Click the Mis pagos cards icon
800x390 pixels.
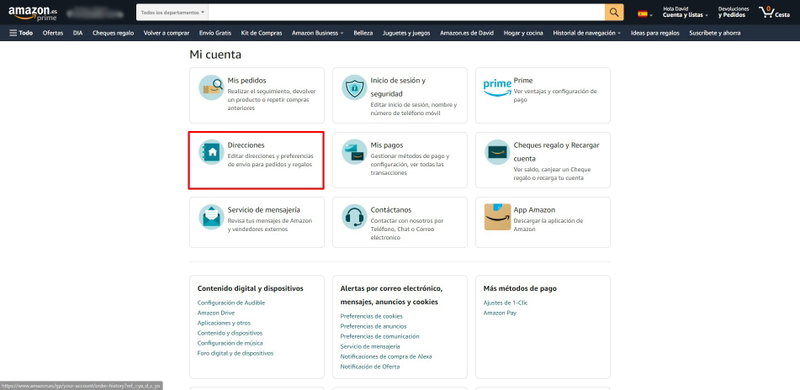pyautogui.click(x=354, y=152)
